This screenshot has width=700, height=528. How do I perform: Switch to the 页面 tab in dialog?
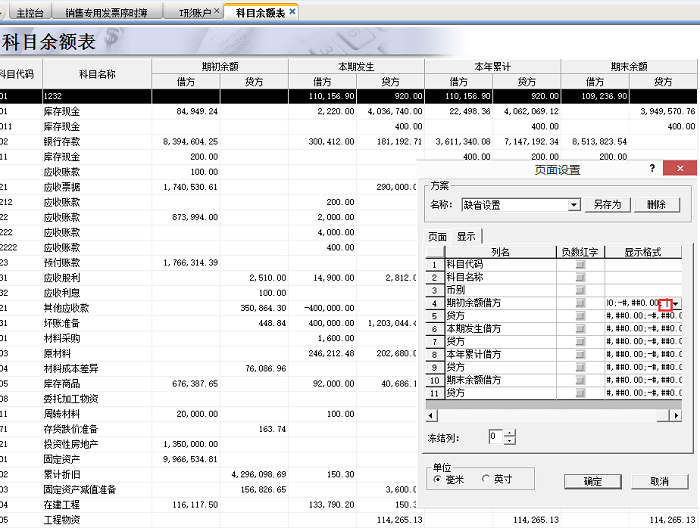pos(437,237)
